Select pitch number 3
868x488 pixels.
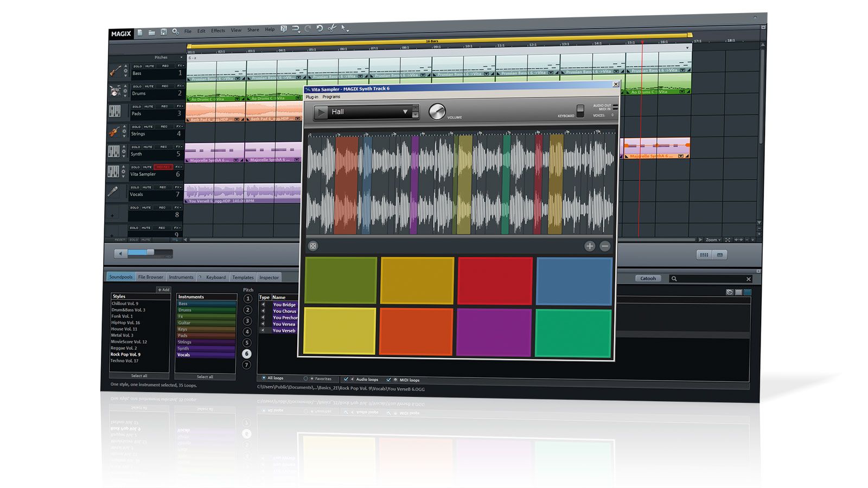click(247, 321)
